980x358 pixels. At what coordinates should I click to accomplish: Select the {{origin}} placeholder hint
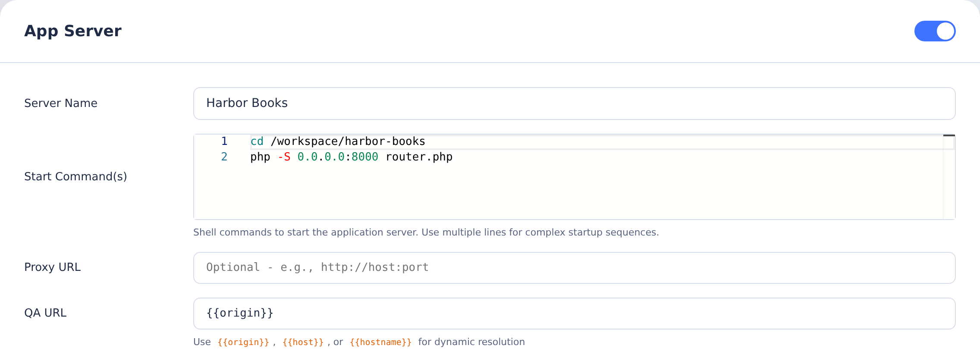coord(243,342)
